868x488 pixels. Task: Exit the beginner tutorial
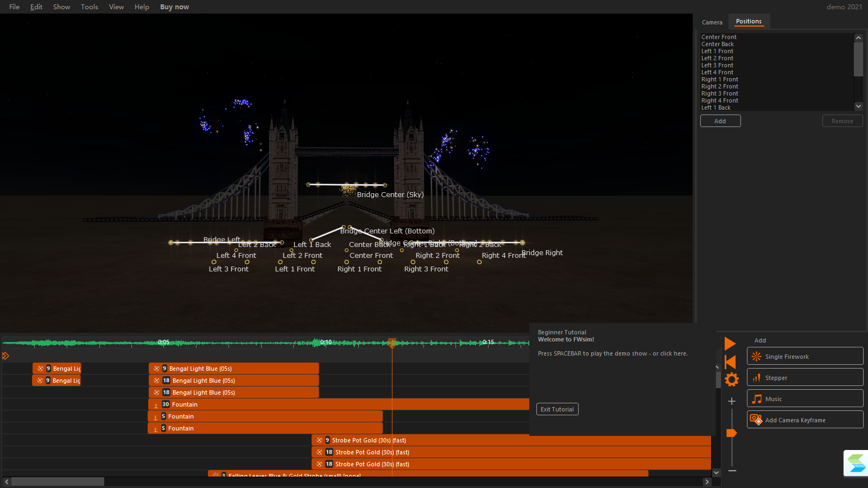pos(557,409)
